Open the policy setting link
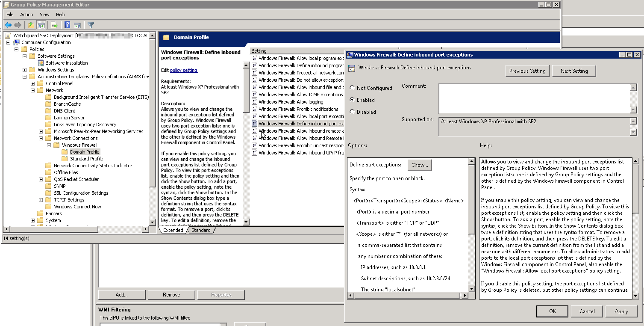 coord(184,70)
